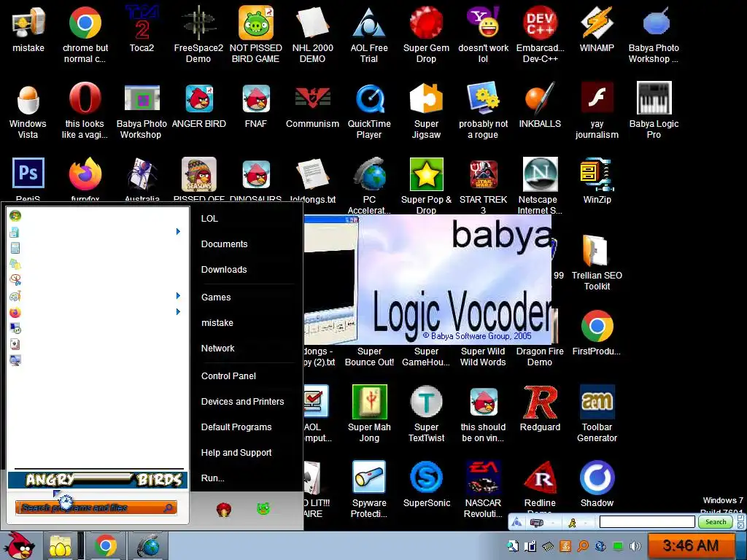Open Toolbar Generator desktop icon
This screenshot has height=560, width=747.
click(597, 402)
